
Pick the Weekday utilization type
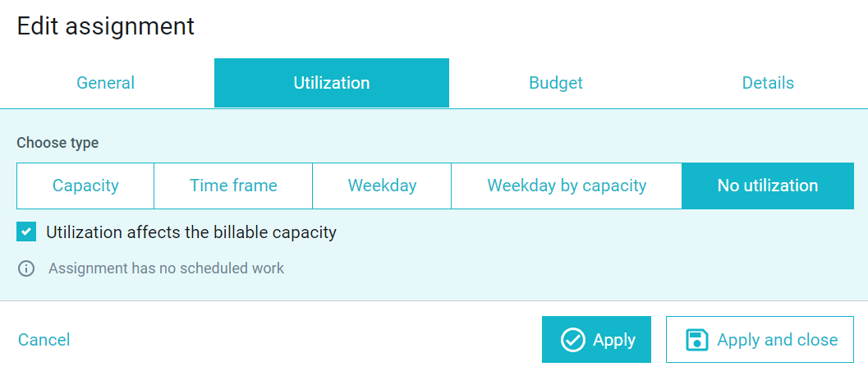click(x=382, y=186)
